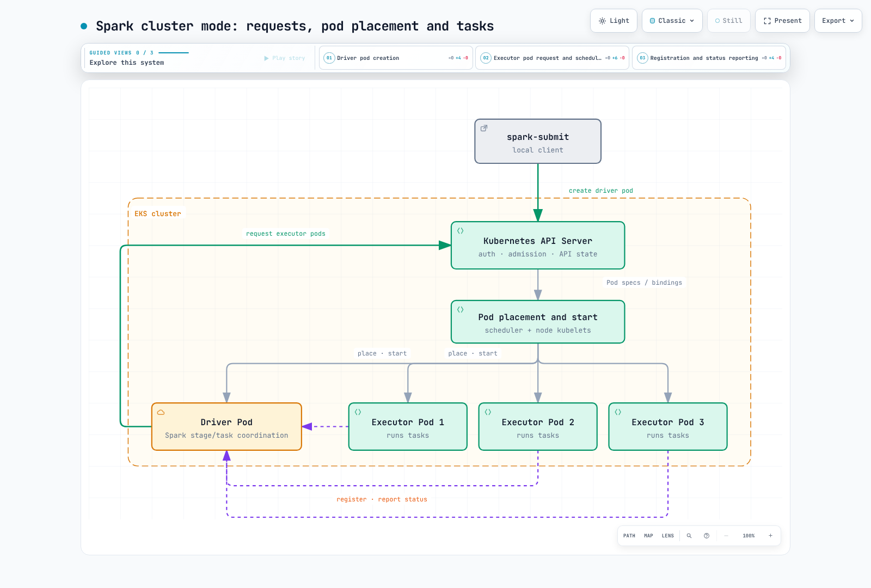Switch to MAP mode in bottom toolbar
This screenshot has width=871, height=588.
(648, 536)
